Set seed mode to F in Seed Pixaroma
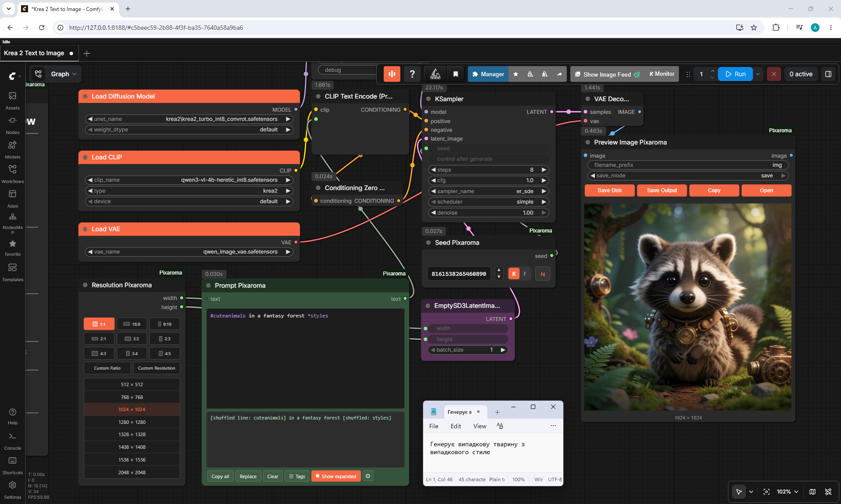The height and width of the screenshot is (504, 841). click(x=525, y=274)
